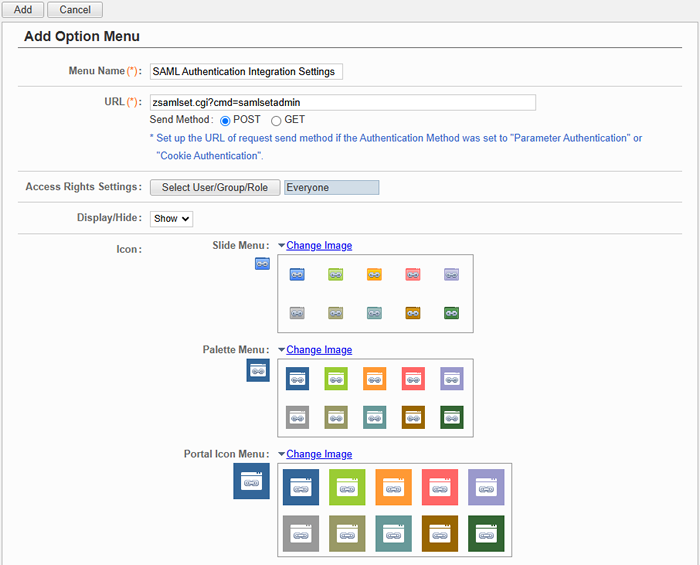Choose the orange Slide Menu icon
Image resolution: width=700 pixels, height=565 pixels.
pos(374,274)
